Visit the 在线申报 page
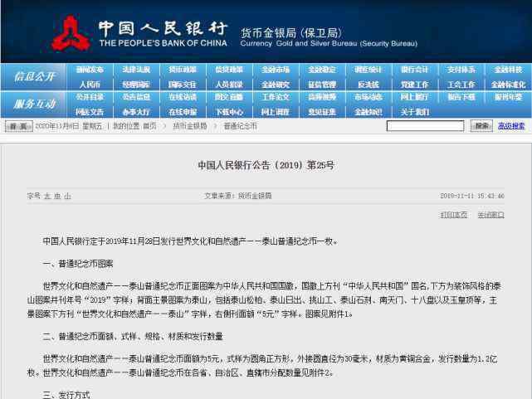532x399 pixels. [183, 112]
